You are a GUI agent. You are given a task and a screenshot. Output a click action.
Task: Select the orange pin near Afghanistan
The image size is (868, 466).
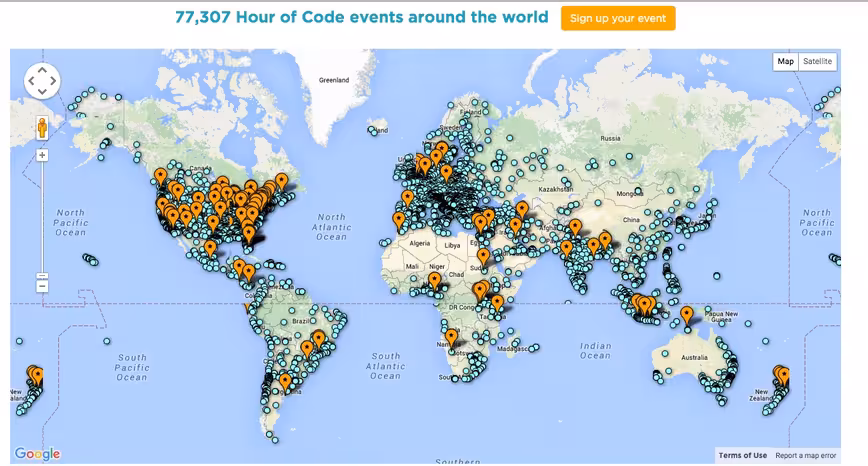575,227
